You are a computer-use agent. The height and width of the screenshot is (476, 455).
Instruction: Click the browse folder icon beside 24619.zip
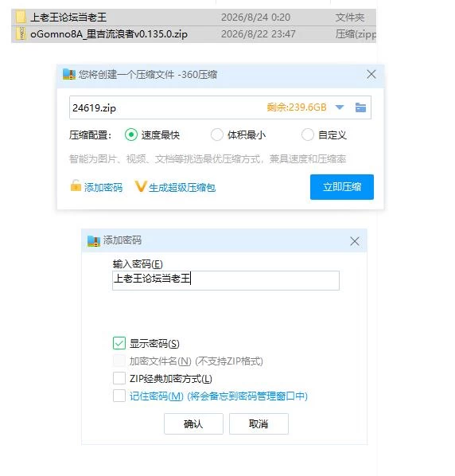click(360, 107)
